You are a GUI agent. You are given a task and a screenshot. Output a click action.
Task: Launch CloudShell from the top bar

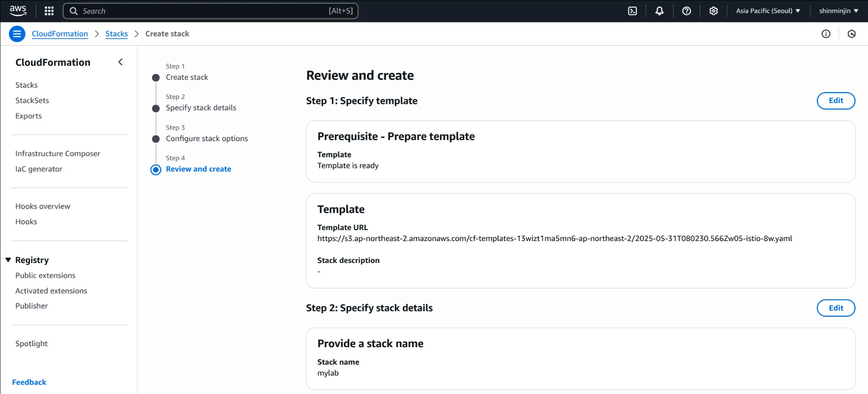[632, 11]
